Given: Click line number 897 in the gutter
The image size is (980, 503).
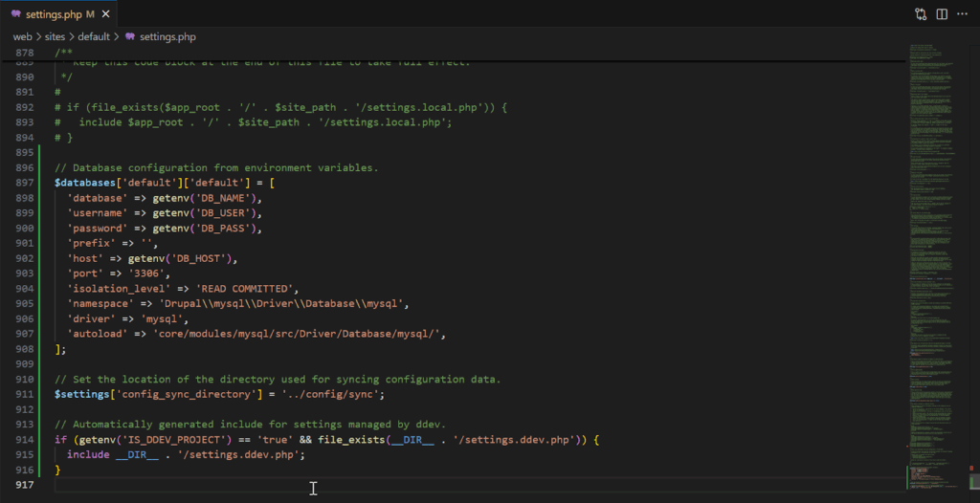Looking at the screenshot, I should pos(23,183).
